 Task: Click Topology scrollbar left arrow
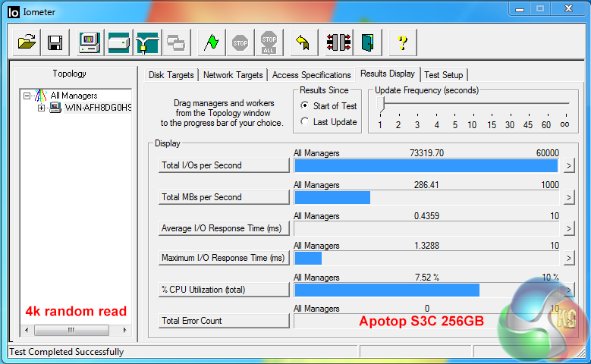[27, 331]
